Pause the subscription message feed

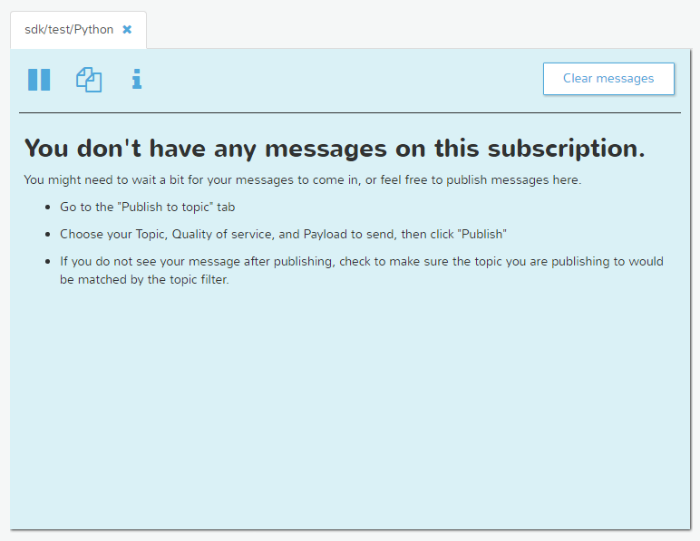(39, 80)
